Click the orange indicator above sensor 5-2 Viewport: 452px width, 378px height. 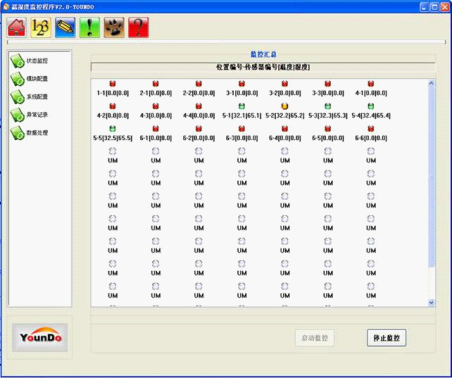click(x=285, y=106)
